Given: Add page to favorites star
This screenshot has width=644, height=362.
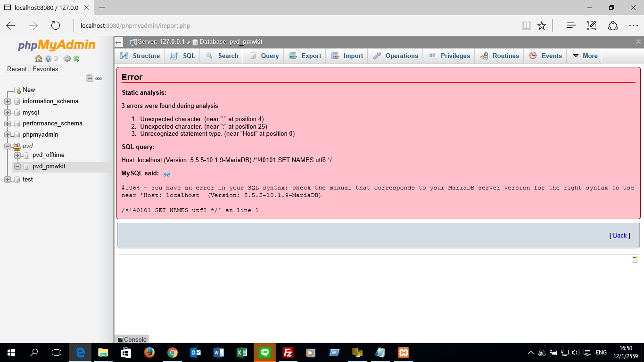Looking at the screenshot, I should (542, 25).
